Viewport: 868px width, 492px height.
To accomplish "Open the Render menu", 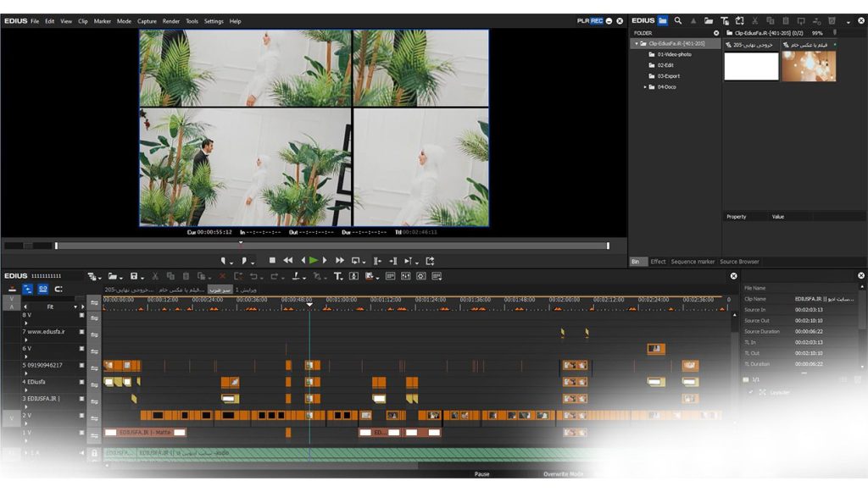I will pos(170,21).
